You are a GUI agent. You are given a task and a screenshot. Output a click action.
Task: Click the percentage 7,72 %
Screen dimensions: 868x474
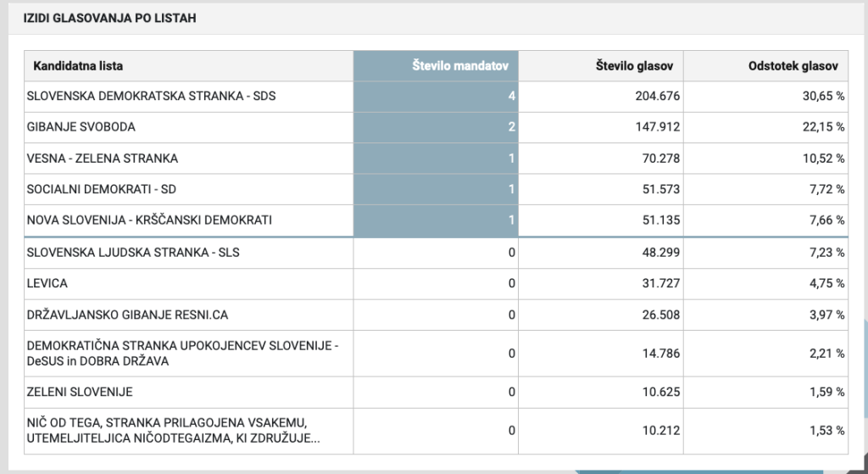[x=827, y=189]
